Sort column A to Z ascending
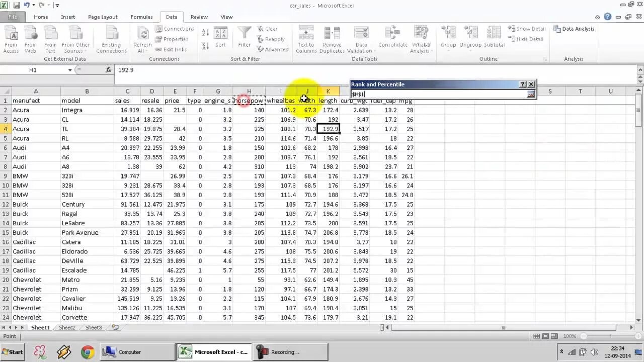 [205, 33]
